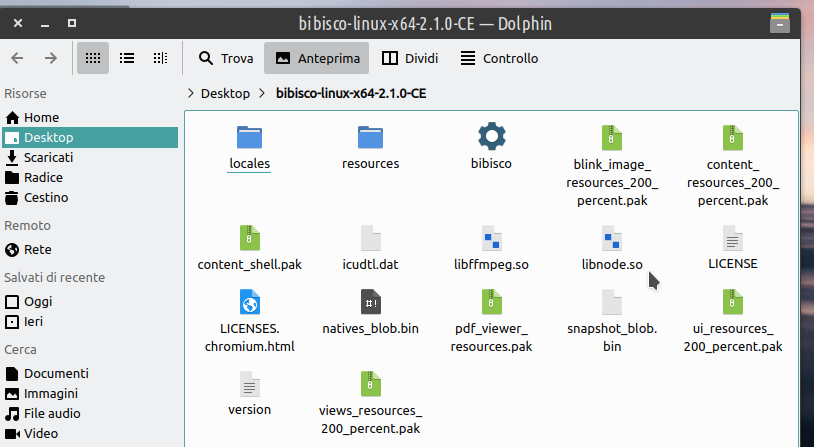Go forward with the right arrow
Screen dimensions: 814x447
50,58
